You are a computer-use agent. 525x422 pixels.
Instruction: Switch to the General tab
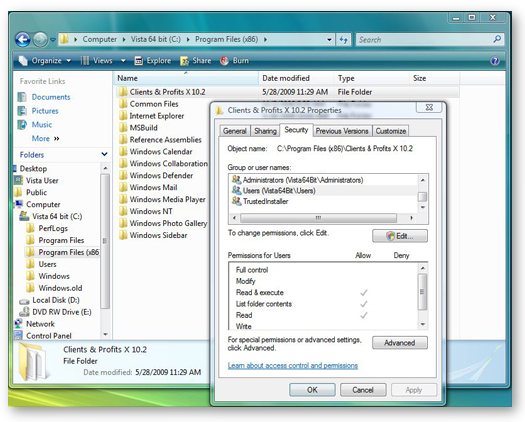pos(235,131)
